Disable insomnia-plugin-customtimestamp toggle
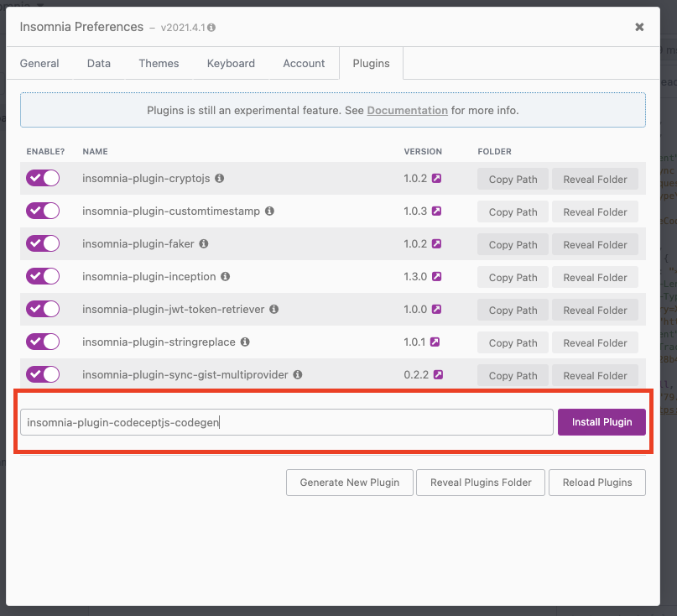Viewport: 677px width, 616px height. (x=43, y=211)
